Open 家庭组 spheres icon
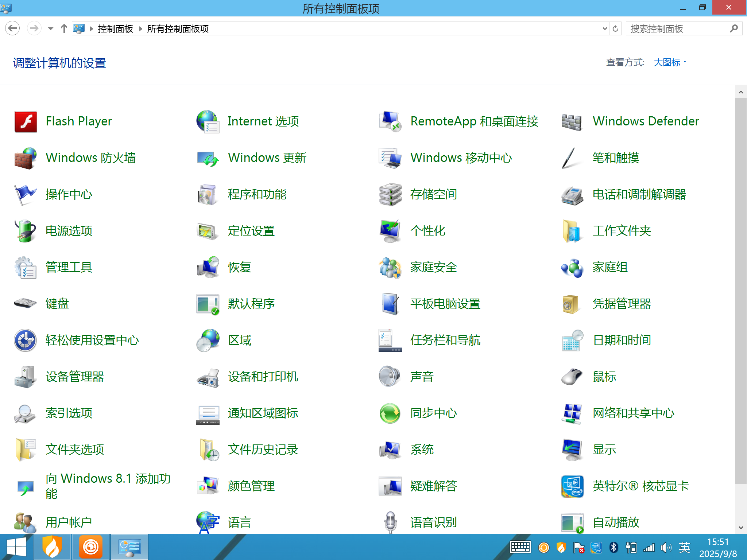747x560 pixels. point(572,268)
